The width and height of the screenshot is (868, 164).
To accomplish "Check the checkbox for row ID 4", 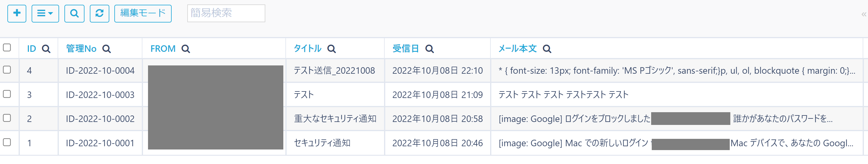I will 7,70.
